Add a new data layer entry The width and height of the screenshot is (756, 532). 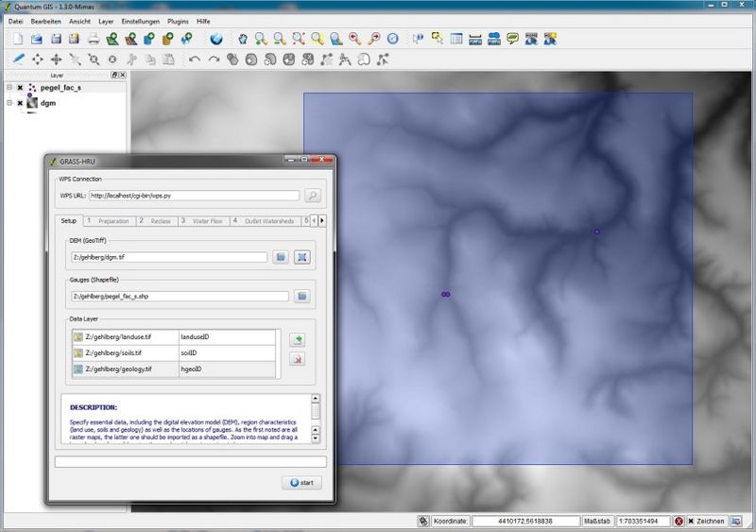[297, 339]
